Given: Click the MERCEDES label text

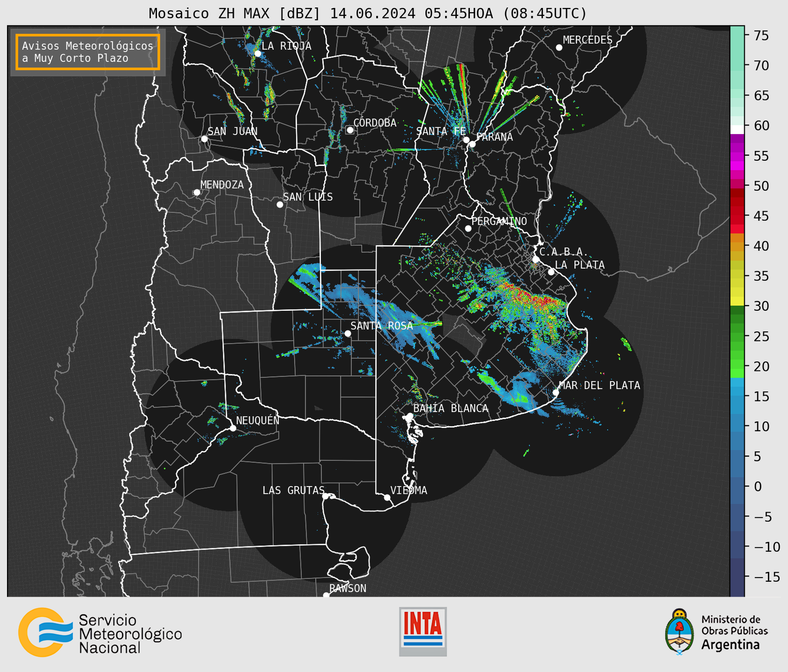Looking at the screenshot, I should pos(587,40).
